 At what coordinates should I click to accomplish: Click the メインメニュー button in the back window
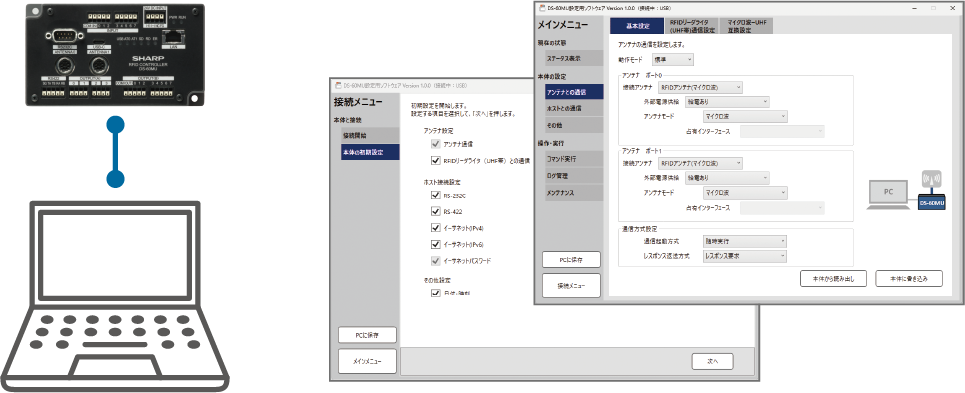[367, 361]
